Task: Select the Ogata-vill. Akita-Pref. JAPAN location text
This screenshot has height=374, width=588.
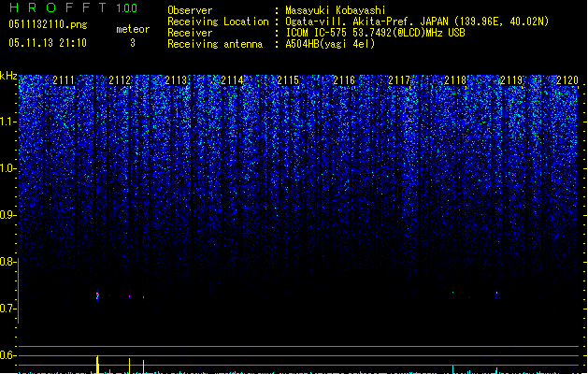Action: (x=417, y=22)
